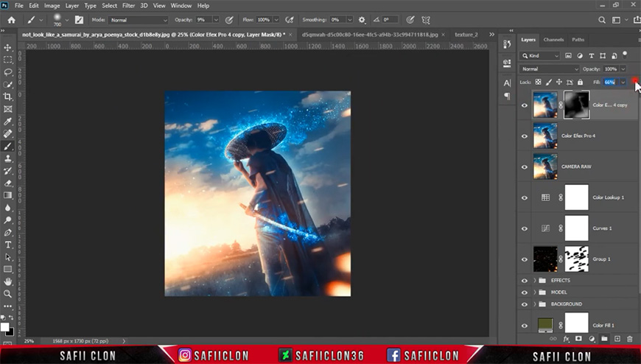The height and width of the screenshot is (364, 641).
Task: Open the Flow dropdown arrow
Action: pos(276,20)
